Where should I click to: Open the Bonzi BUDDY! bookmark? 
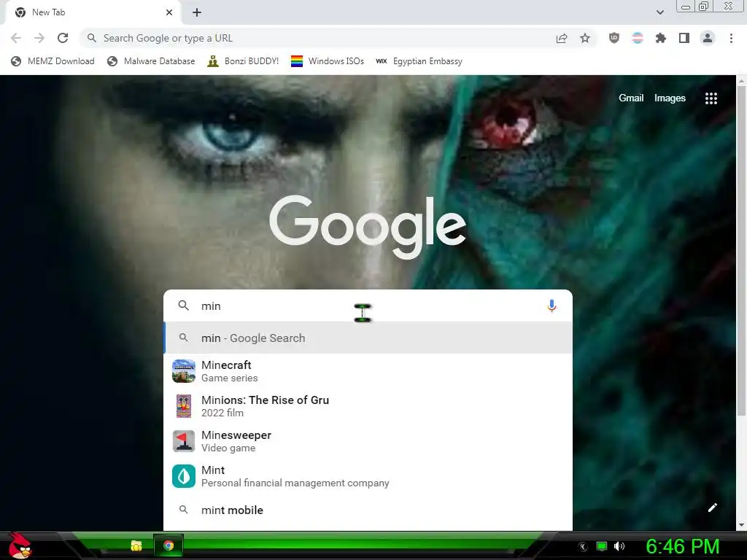(243, 61)
